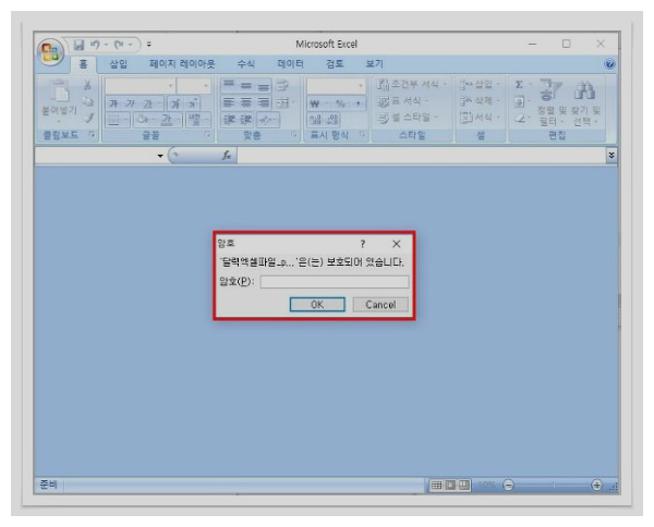This screenshot has width=654, height=527.
Task: Click the AutoSum sigma icon
Action: [521, 85]
